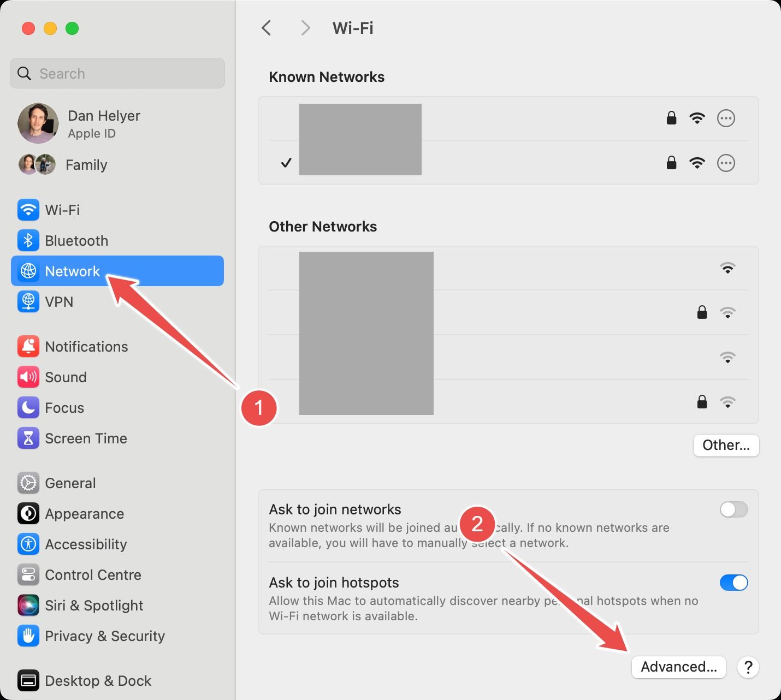Open Accessibility settings
The image size is (781, 700).
click(x=117, y=544)
